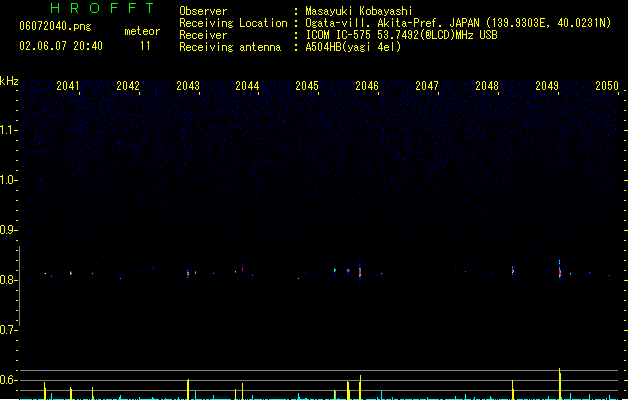
Task: Click the 'Receiver' field label
Action: point(203,35)
